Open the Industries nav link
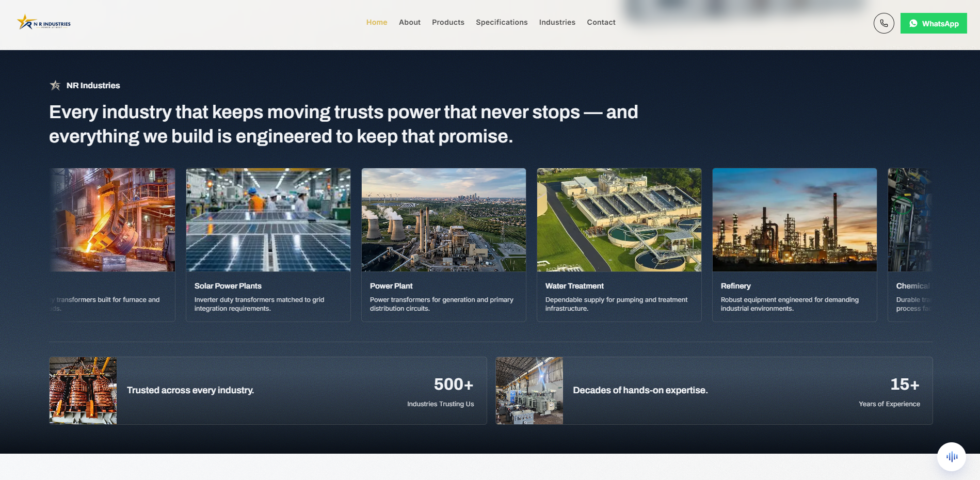Viewport: 980px width, 480px height. (x=557, y=22)
